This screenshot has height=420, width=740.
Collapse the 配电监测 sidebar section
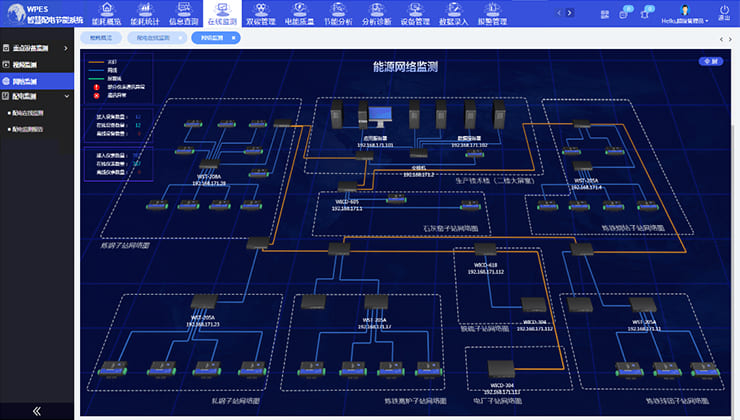click(x=37, y=97)
